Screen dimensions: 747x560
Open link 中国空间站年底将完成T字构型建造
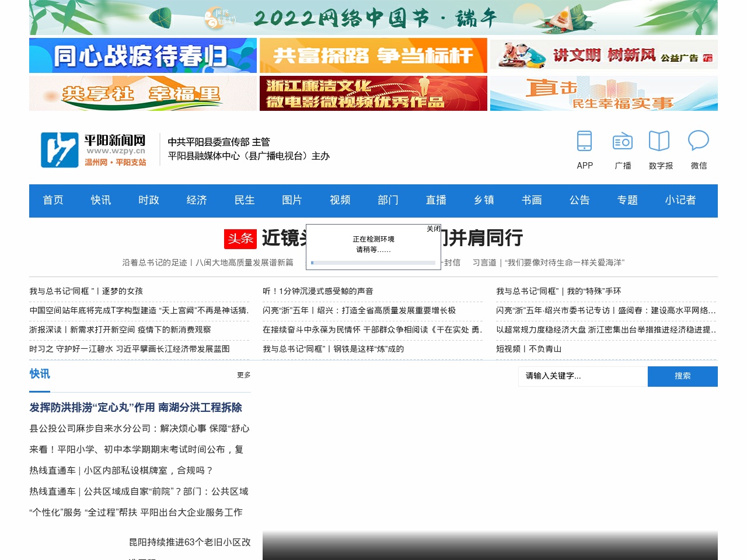tap(139, 310)
